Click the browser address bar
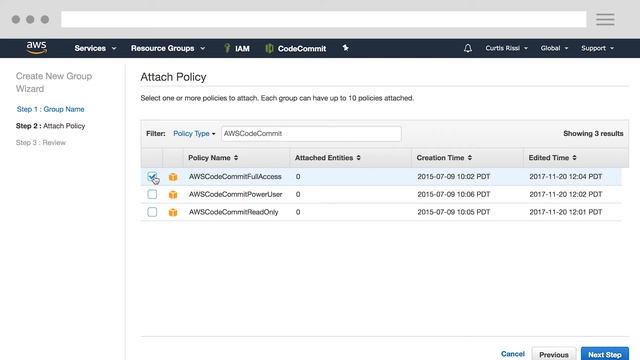640x360 pixels. (x=324, y=19)
